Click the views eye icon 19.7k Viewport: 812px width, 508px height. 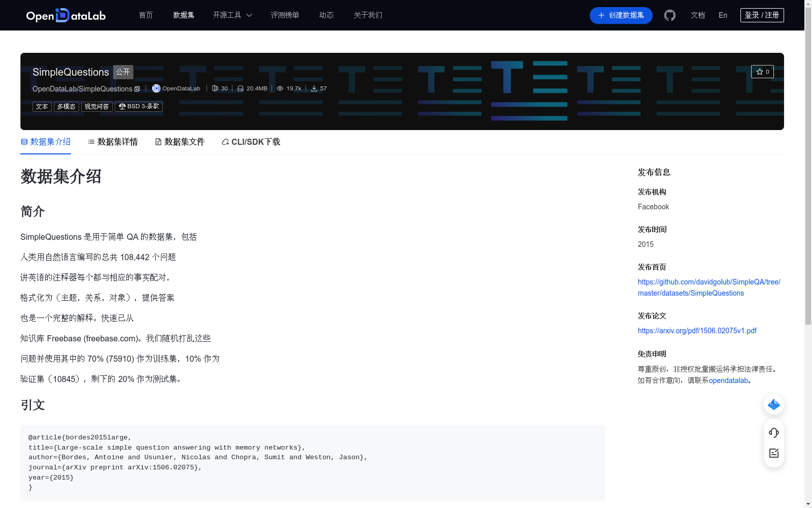pos(280,88)
